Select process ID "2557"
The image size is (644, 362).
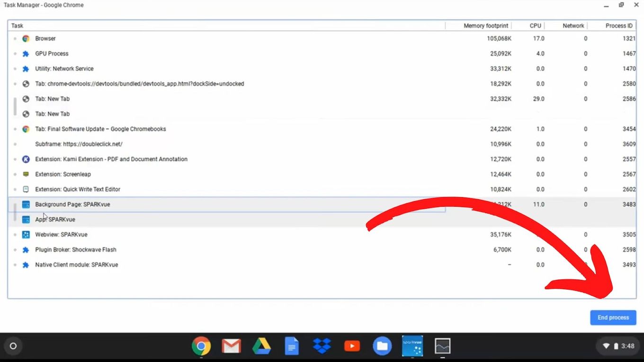click(x=629, y=159)
